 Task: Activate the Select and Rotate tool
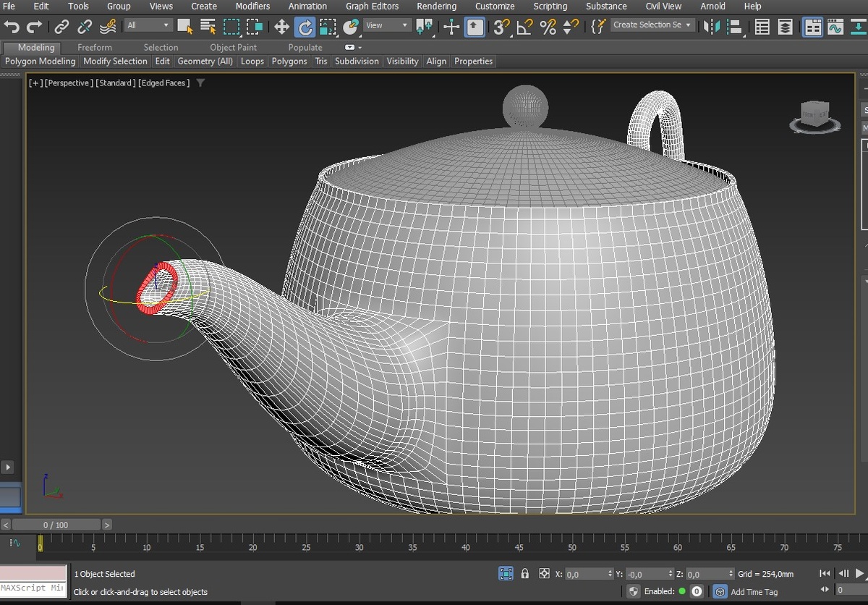(305, 27)
